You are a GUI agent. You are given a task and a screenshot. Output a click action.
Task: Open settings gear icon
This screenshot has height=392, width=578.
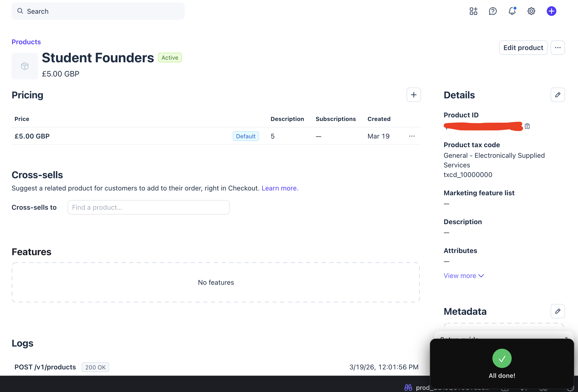pos(531,11)
